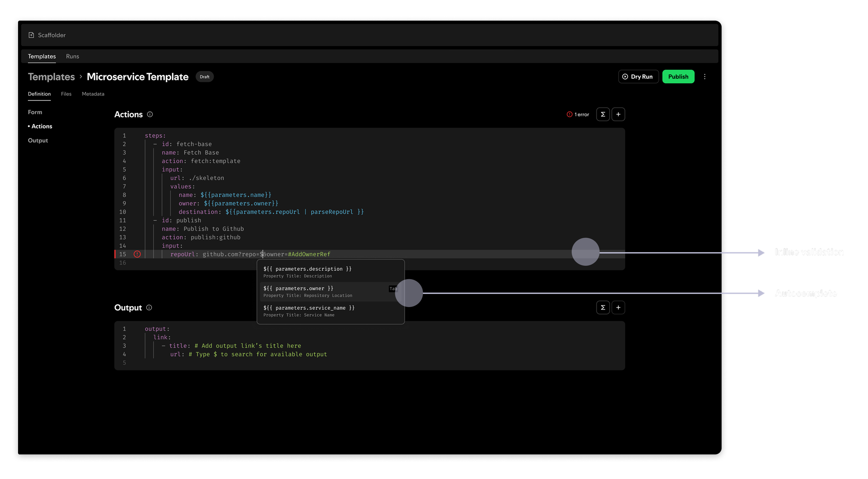
Task: Show info for the Actions heading
Action: pos(150,114)
